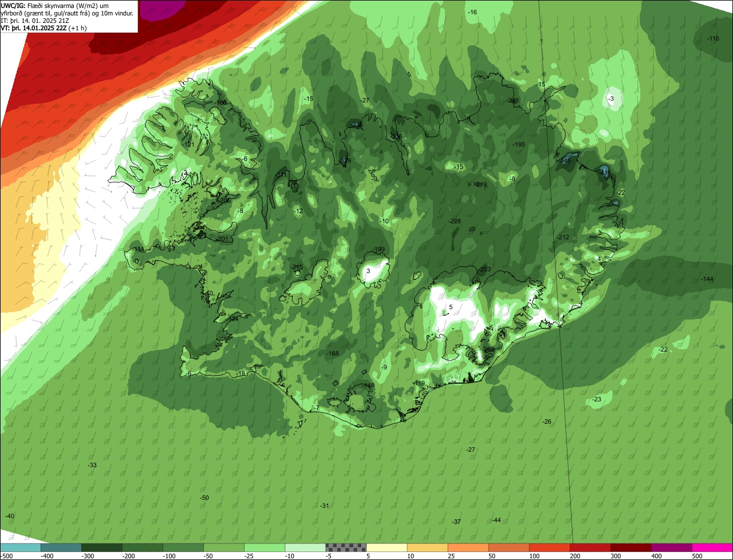Click the "-219" value on the map
Image resolution: width=733 pixels, height=560 pixels.
coord(481,184)
